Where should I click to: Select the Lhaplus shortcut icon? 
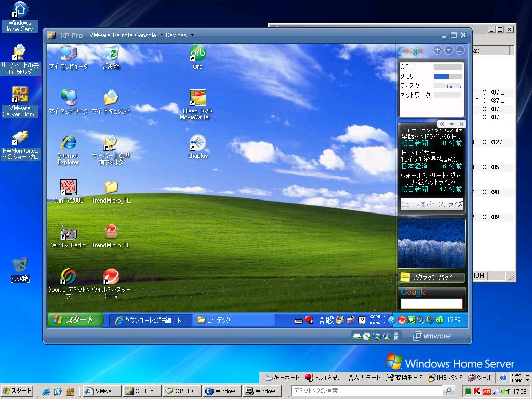[x=198, y=147]
